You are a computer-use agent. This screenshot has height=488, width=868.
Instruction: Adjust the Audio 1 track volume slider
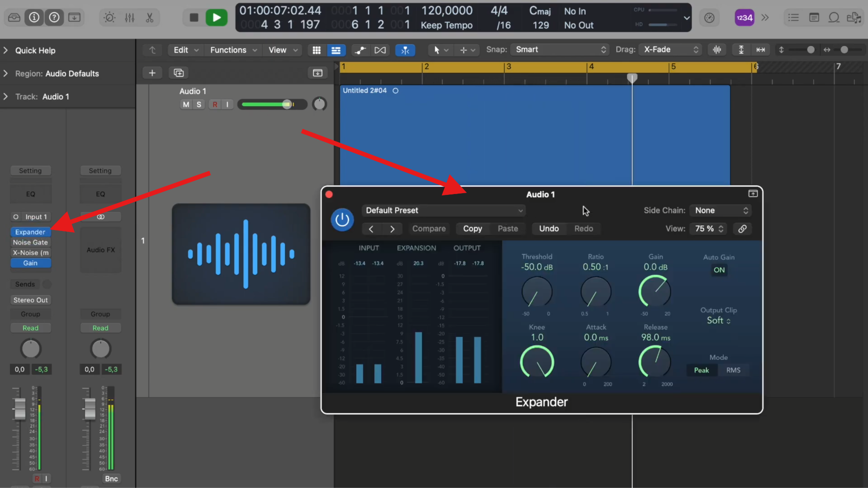click(272, 104)
